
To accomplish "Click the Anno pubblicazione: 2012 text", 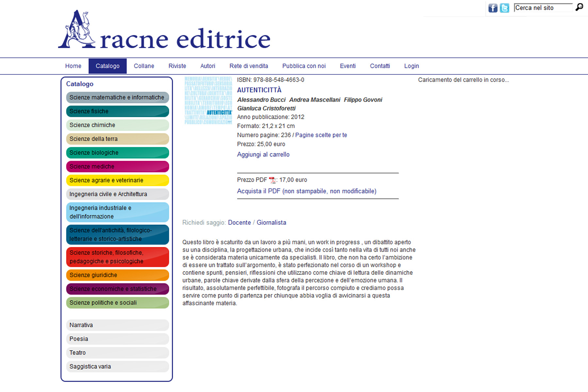I will tap(270, 117).
